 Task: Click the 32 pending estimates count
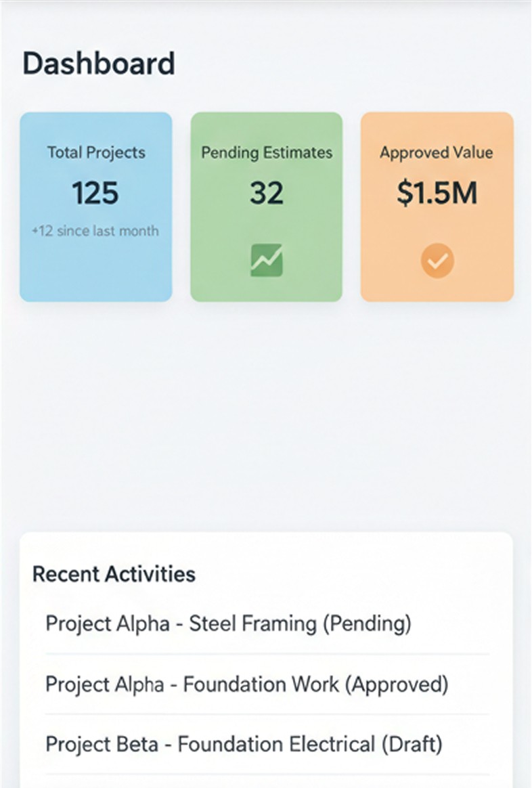click(x=266, y=194)
